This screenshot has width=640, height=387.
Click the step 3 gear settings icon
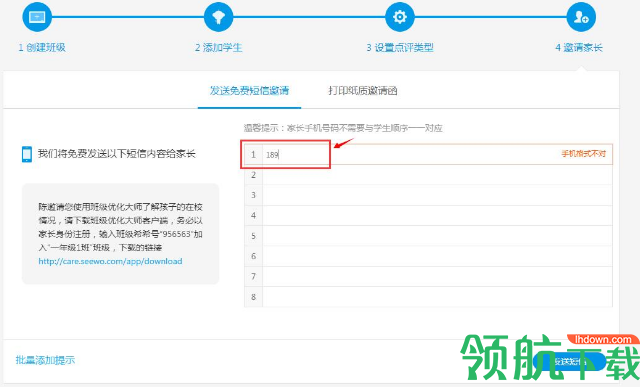pos(400,17)
